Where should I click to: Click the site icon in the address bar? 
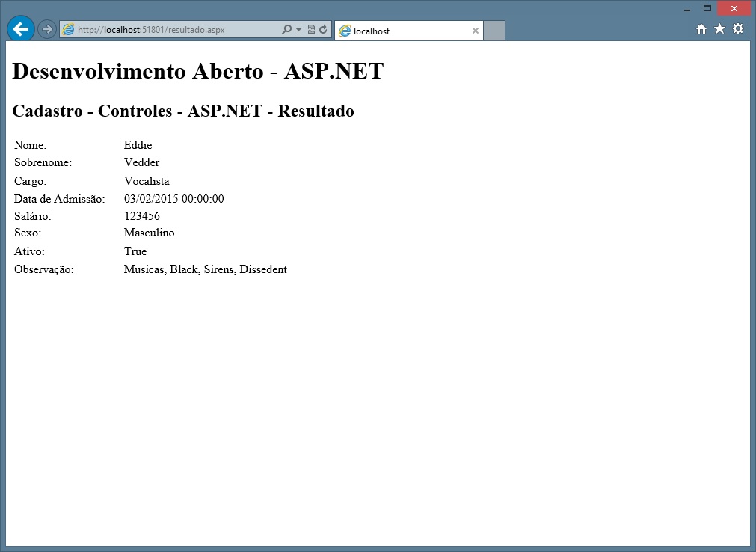click(69, 30)
